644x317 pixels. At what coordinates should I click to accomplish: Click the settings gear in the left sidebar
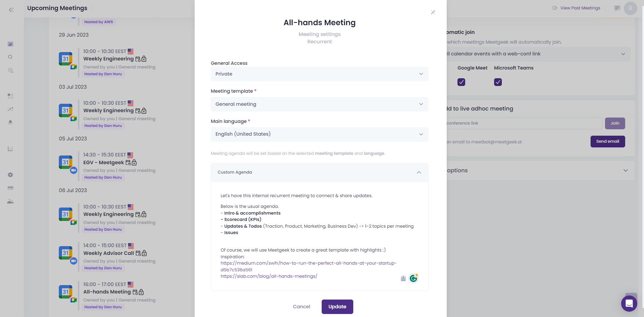[x=10, y=175]
